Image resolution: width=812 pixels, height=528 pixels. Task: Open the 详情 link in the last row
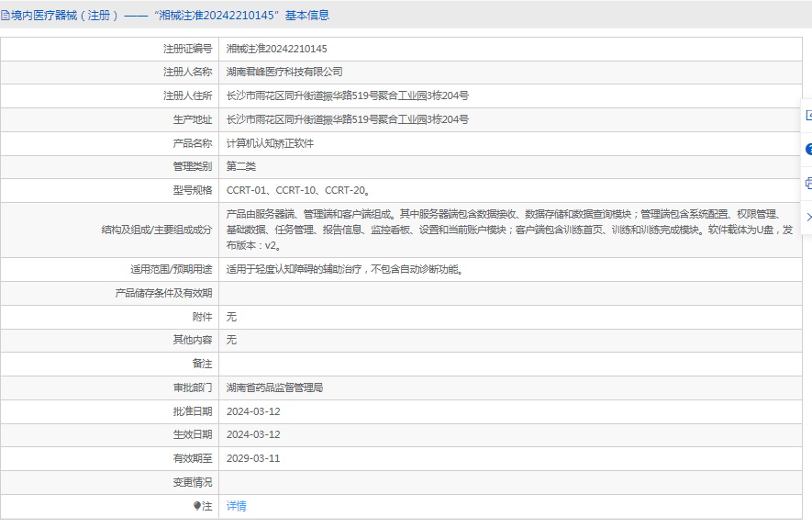click(x=236, y=506)
